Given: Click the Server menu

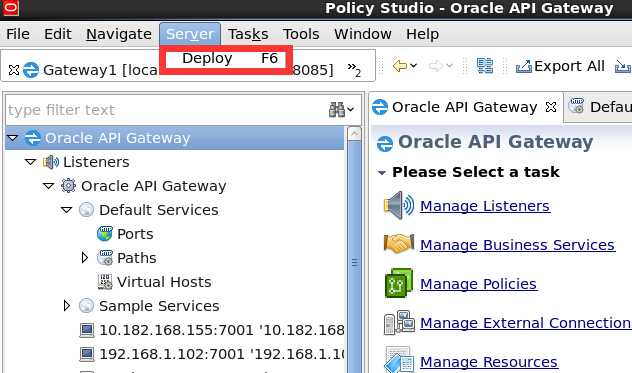Looking at the screenshot, I should (190, 34).
